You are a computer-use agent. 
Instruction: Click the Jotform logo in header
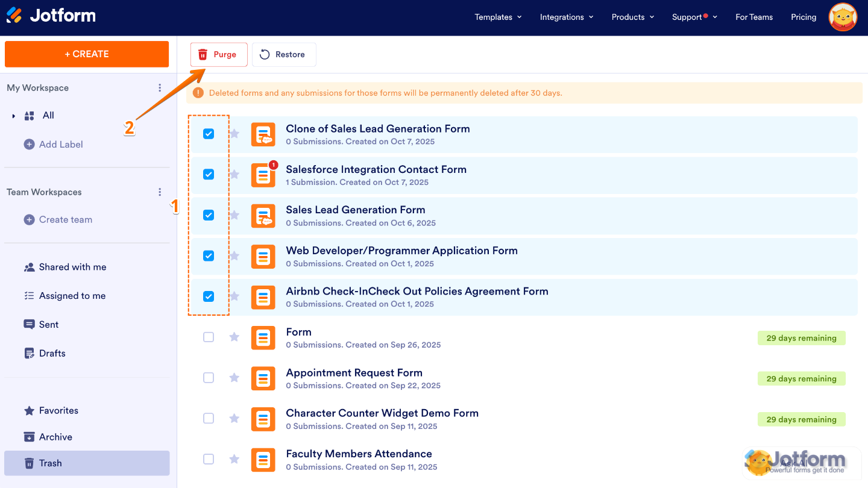51,16
